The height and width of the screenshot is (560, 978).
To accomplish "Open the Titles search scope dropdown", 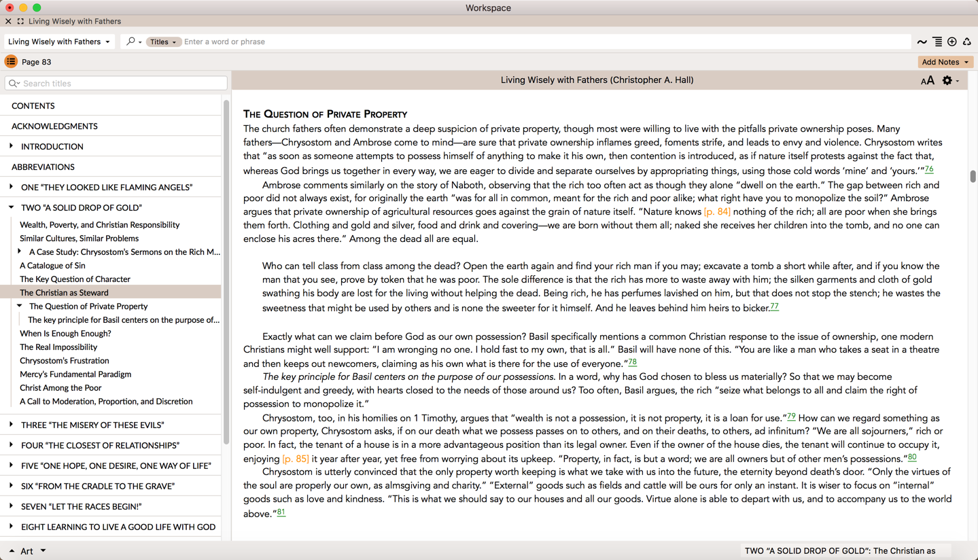I will 163,41.
